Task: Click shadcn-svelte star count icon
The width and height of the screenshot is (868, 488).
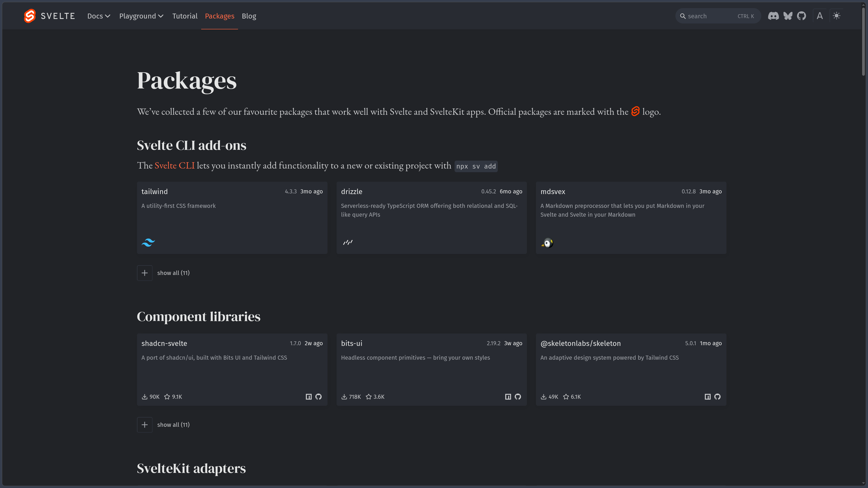Action: 167,397
